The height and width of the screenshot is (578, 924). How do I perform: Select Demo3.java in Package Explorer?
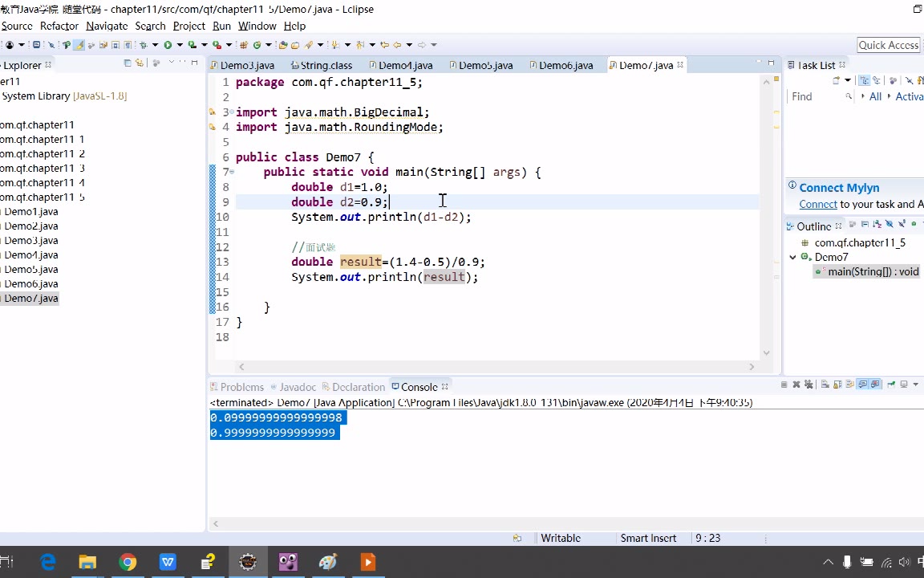(x=31, y=240)
